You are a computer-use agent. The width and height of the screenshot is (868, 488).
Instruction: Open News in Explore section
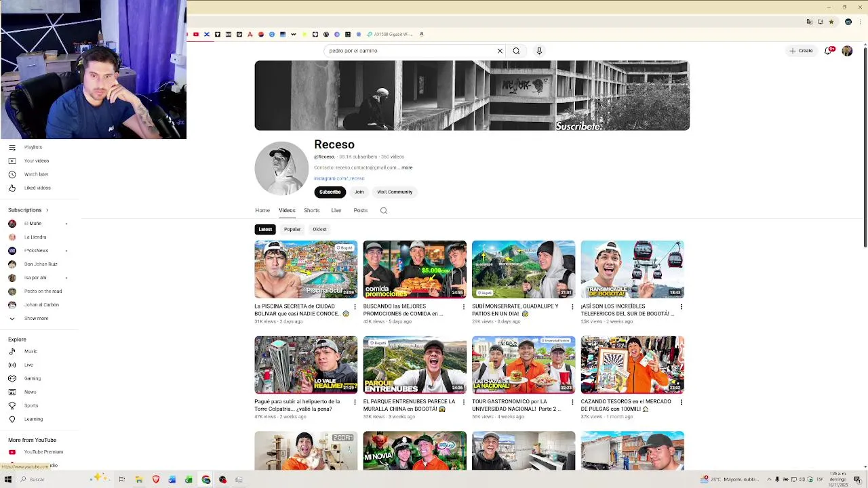pos(31,392)
